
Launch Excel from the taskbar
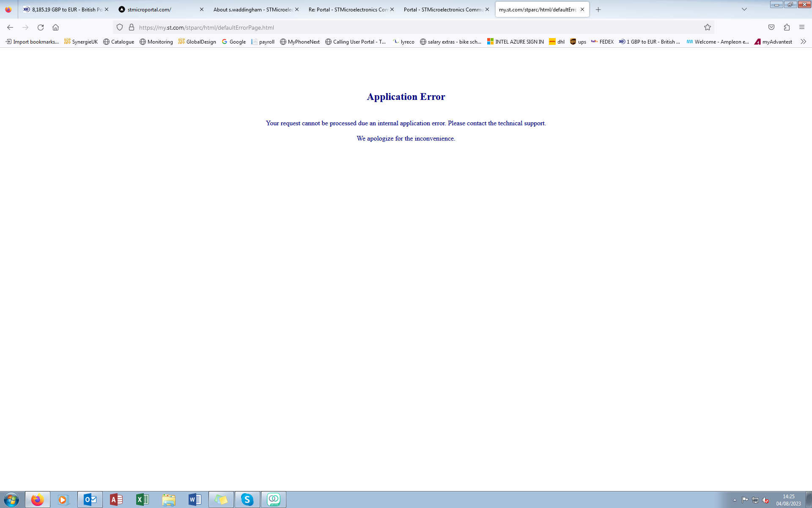143,500
